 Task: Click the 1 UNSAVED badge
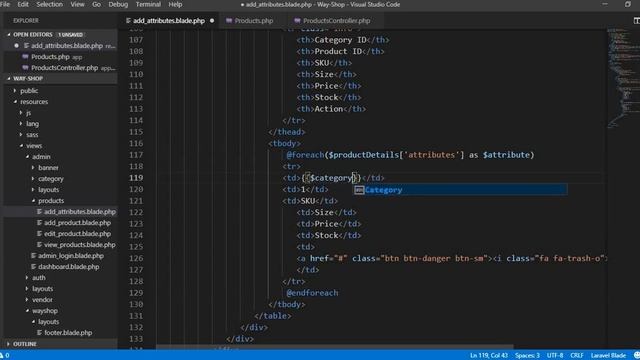click(70, 35)
